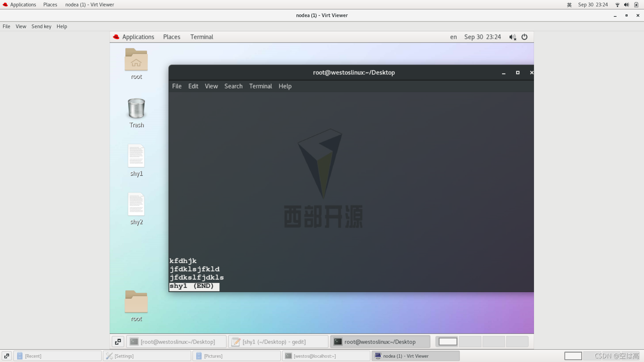Viewport: 644px width, 362px height.
Task: Switch to [Settings] window in host taskbar
Action: point(147,356)
